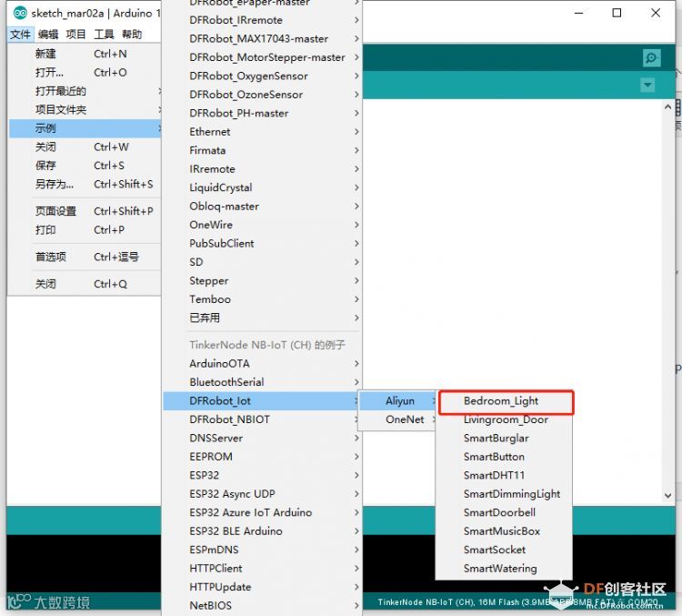Open the 编辑 menu
This screenshot has width=682, height=616.
coord(48,35)
